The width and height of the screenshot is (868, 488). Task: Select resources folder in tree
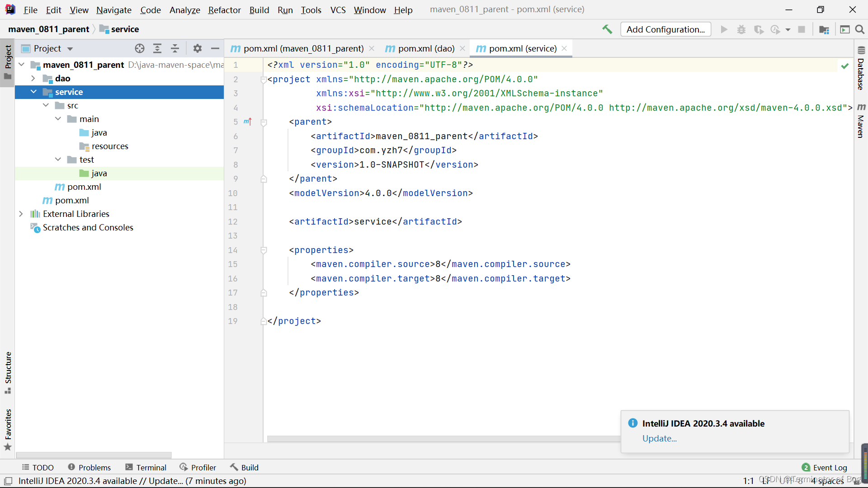tap(104, 146)
